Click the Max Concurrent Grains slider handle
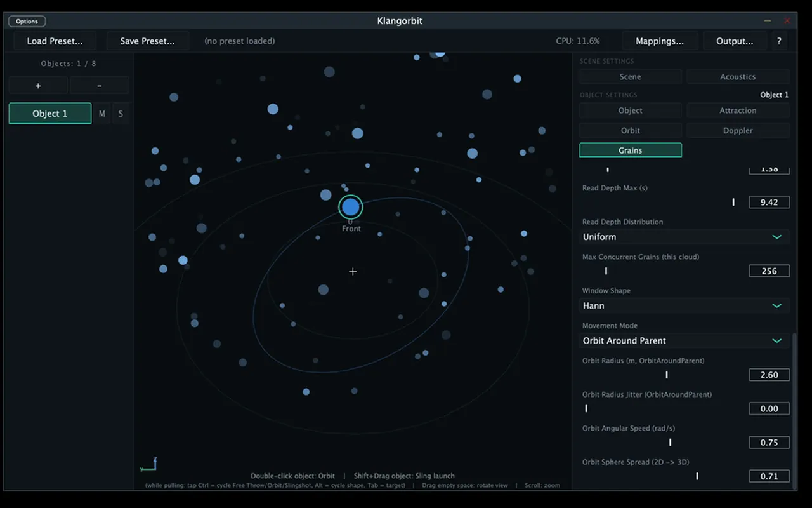Screen dimensions: 812x508 tap(606, 271)
